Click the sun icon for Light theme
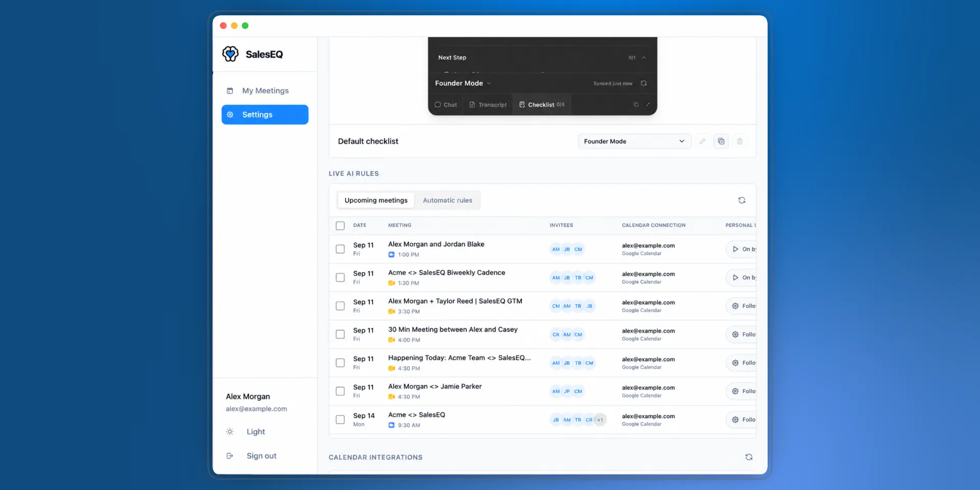This screenshot has width=980, height=490. pos(230,431)
